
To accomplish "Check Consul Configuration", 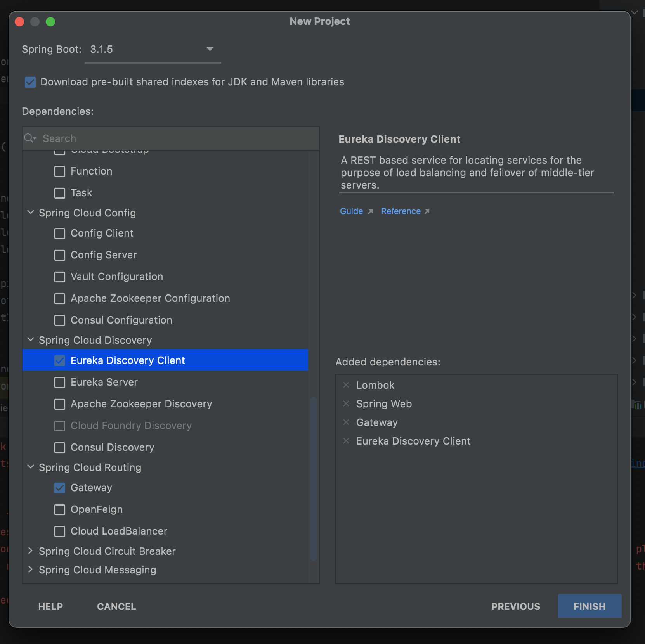I will 60,320.
